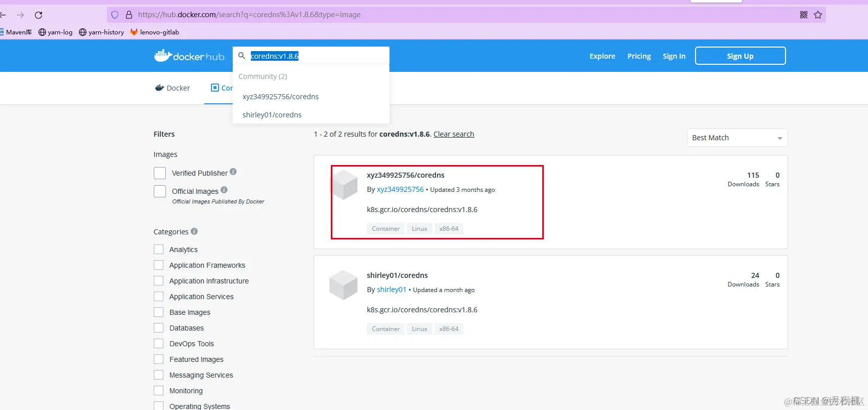This screenshot has width=868, height=410.
Task: Click the xyz349925756/coredns cube image icon
Action: (344, 185)
